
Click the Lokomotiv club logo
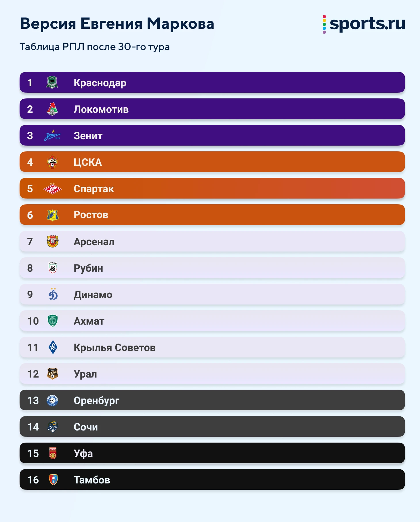tap(52, 109)
